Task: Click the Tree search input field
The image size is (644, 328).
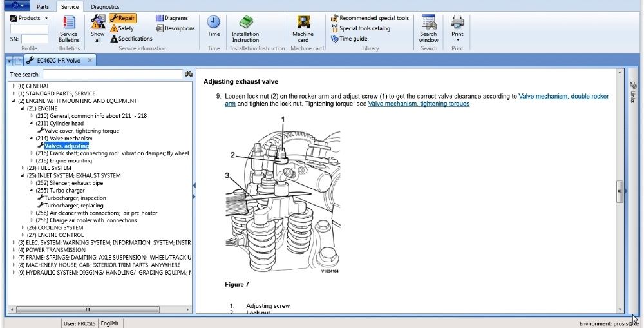Action: point(113,74)
